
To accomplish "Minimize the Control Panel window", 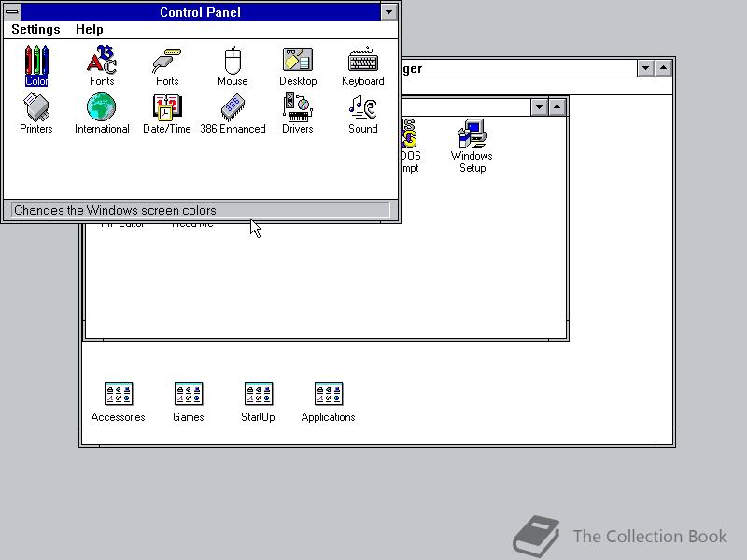I will 388,12.
